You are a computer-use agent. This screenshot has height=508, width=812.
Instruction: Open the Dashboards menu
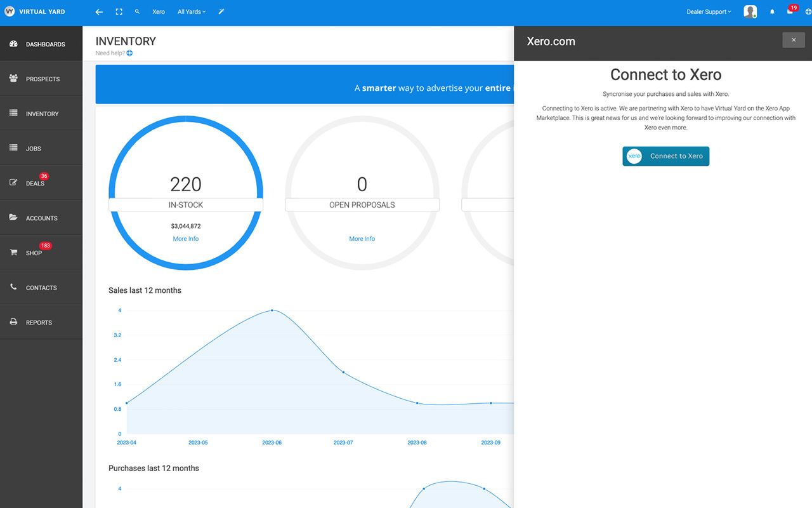tap(41, 44)
